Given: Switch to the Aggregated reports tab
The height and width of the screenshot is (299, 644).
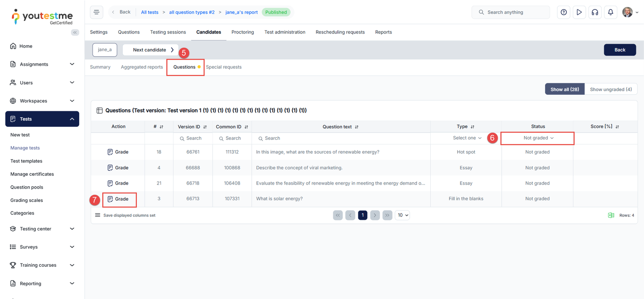Looking at the screenshot, I should click(x=142, y=67).
